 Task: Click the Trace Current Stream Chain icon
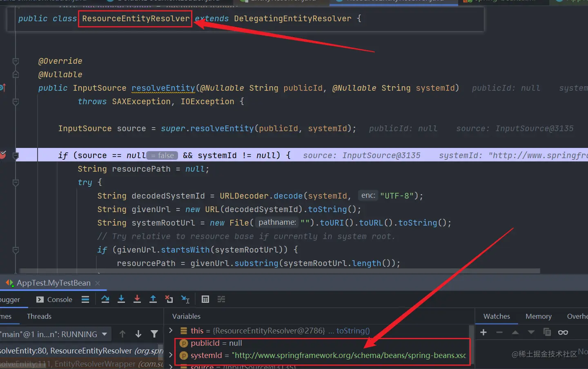pos(221,300)
